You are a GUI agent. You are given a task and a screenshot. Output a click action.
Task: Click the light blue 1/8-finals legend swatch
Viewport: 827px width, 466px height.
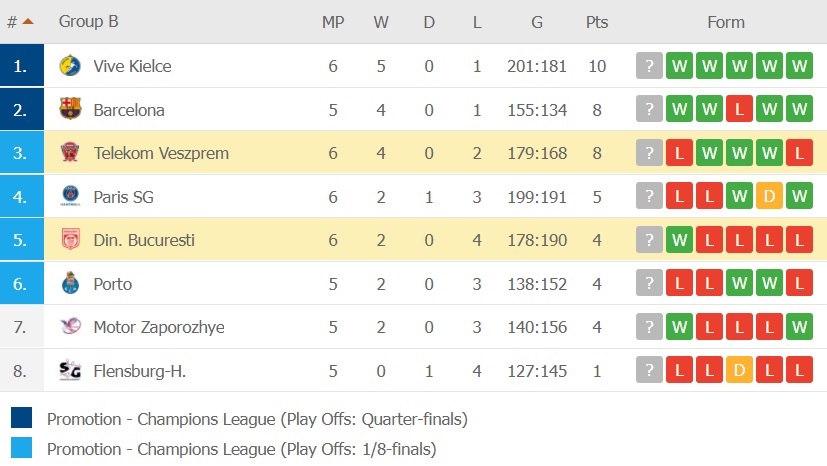(22, 449)
